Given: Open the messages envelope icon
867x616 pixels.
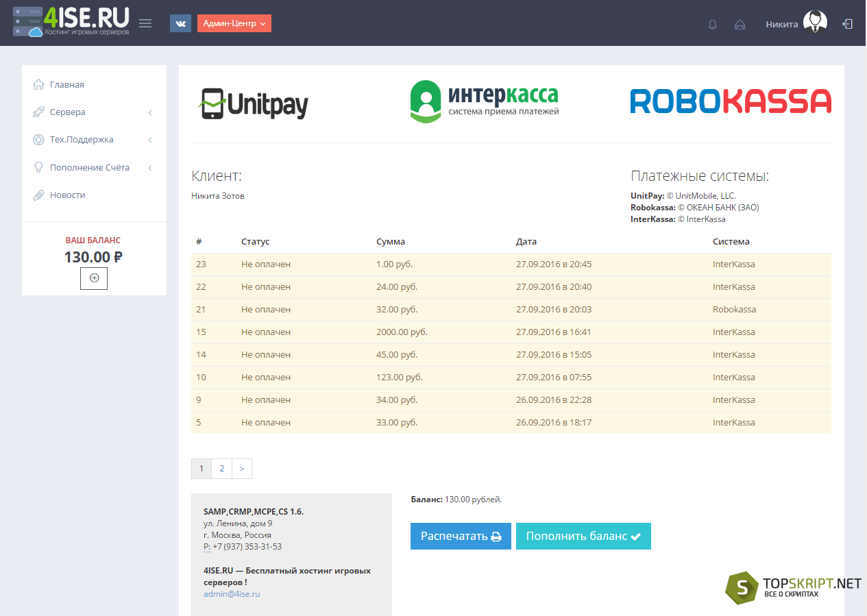Looking at the screenshot, I should click(x=740, y=24).
